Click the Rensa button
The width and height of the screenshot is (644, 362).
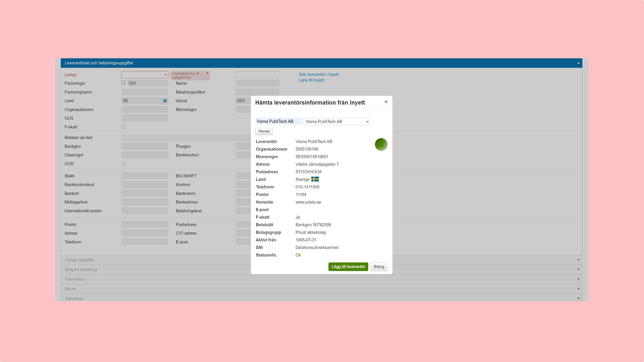pyautogui.click(x=264, y=131)
